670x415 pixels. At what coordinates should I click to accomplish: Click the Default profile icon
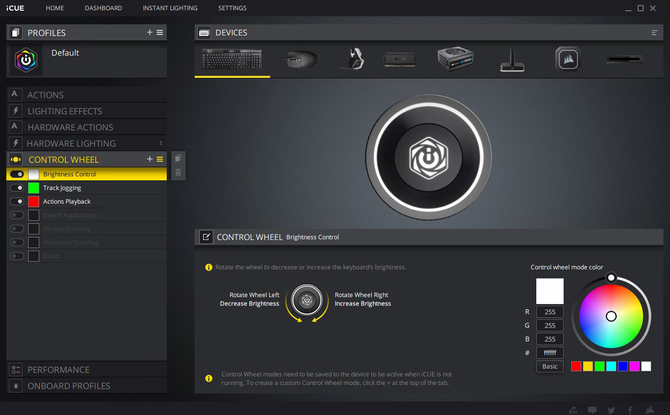[26, 60]
